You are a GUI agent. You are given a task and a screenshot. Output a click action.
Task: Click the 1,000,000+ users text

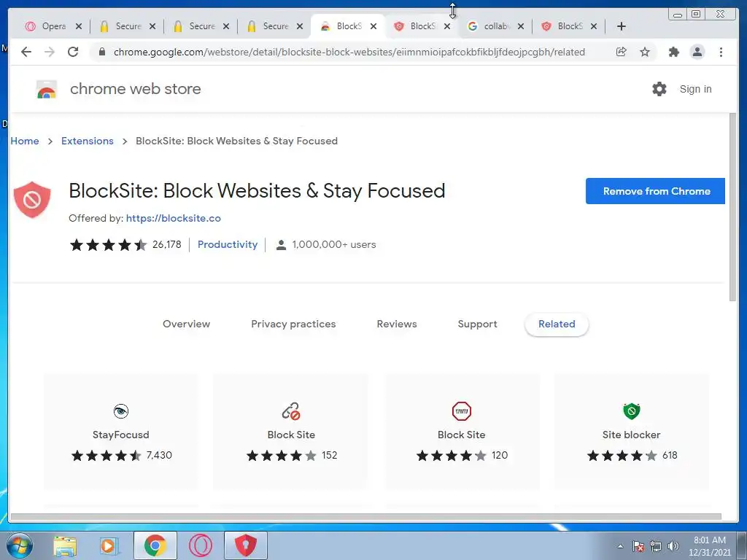tap(334, 244)
